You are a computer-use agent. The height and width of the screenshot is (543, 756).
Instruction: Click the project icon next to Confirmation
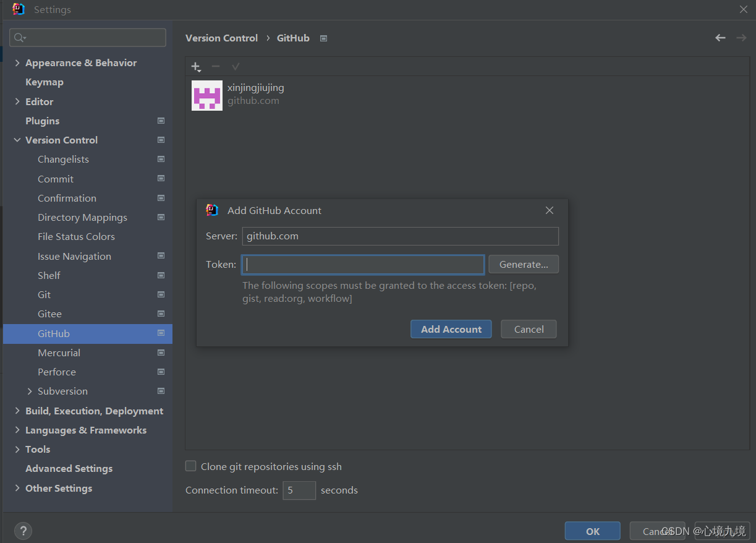[161, 198]
